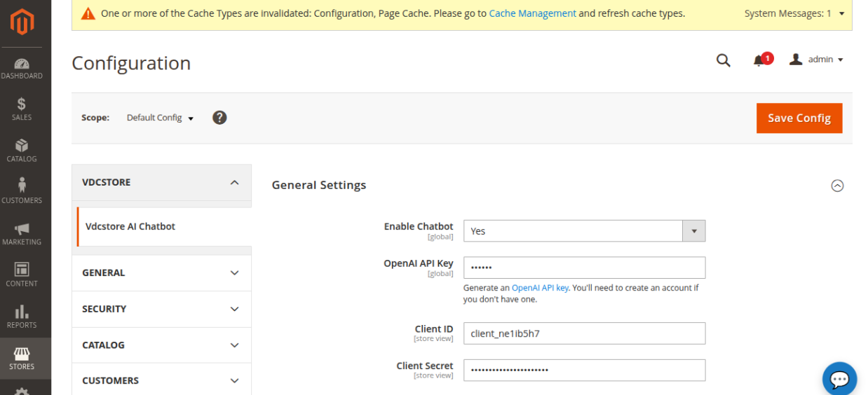Click the scope help question mark
The height and width of the screenshot is (395, 868).
point(219,118)
